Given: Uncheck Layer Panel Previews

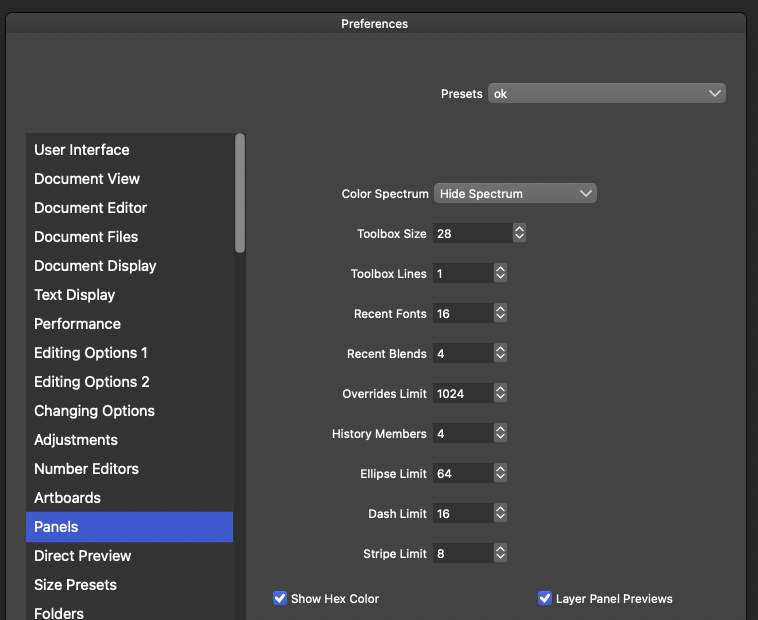Looking at the screenshot, I should pyautogui.click(x=545, y=598).
